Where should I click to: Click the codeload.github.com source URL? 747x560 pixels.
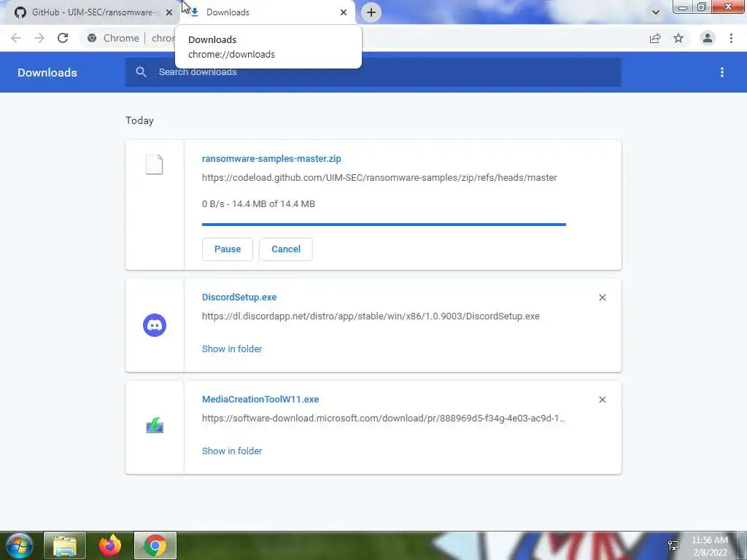379,178
